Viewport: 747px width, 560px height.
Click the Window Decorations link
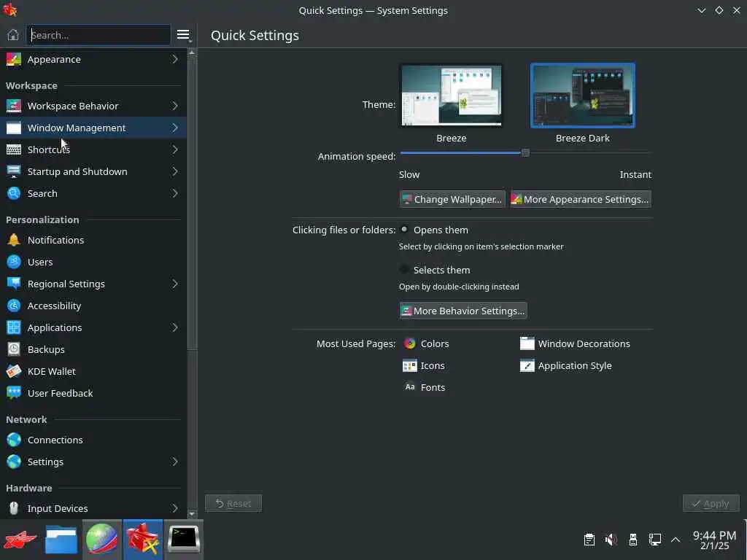(584, 344)
